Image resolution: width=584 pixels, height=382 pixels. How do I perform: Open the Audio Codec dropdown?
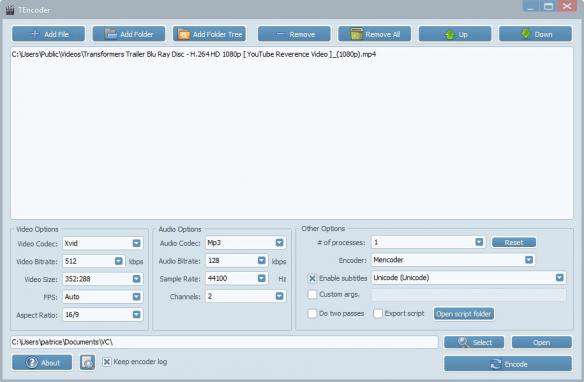coord(279,243)
